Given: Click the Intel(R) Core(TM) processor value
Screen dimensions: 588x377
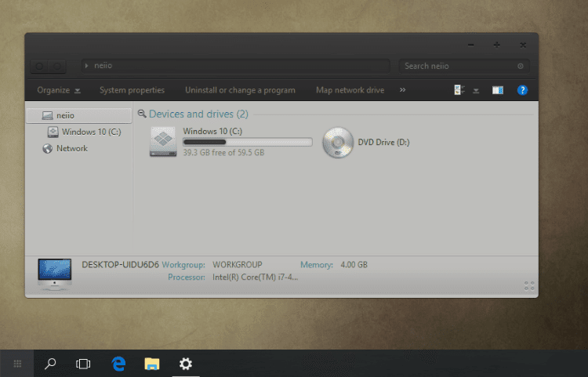Looking at the screenshot, I should click(255, 277).
